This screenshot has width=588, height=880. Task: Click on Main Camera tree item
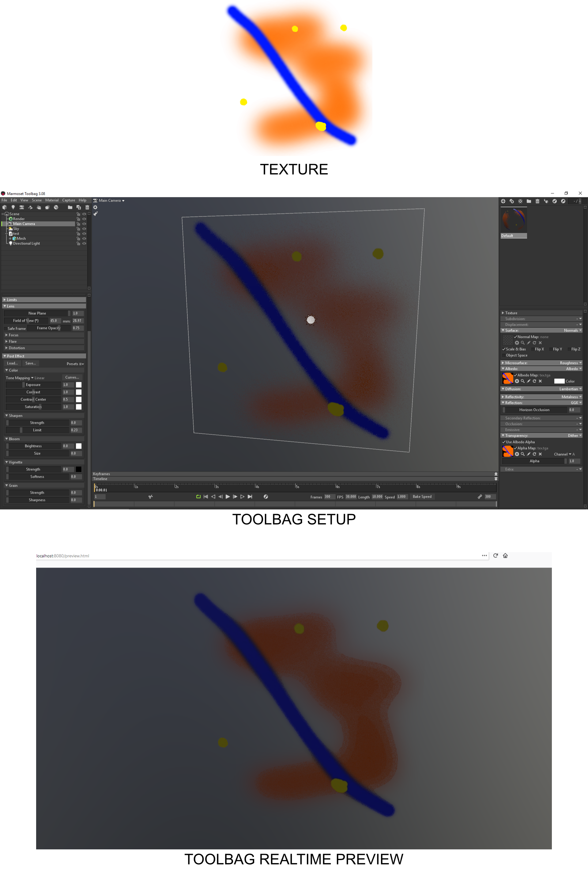(x=24, y=224)
